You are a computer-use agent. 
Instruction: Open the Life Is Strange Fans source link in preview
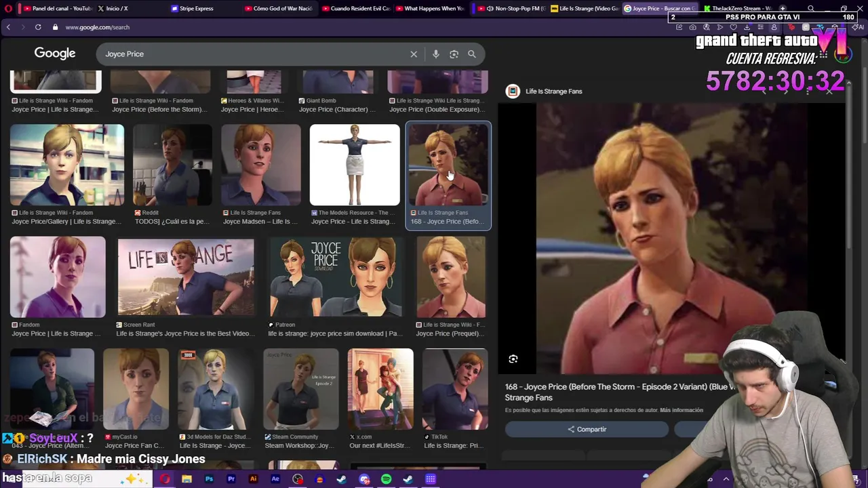(553, 91)
